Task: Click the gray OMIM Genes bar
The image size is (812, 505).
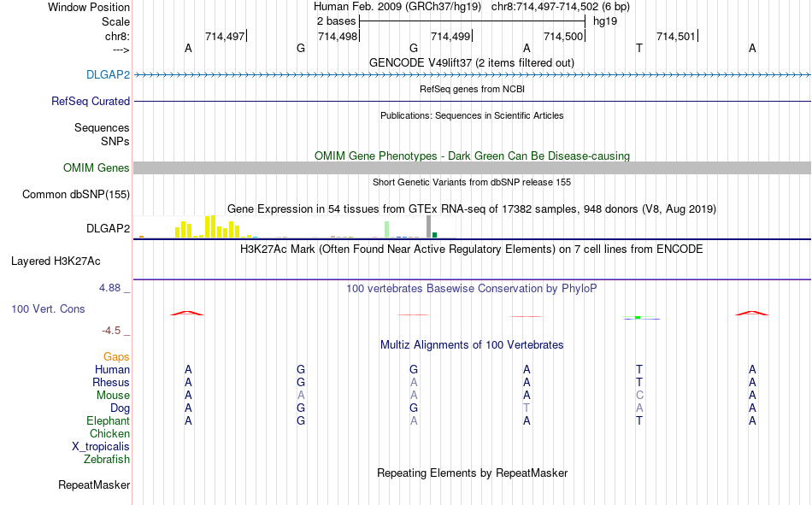Action: coord(472,167)
